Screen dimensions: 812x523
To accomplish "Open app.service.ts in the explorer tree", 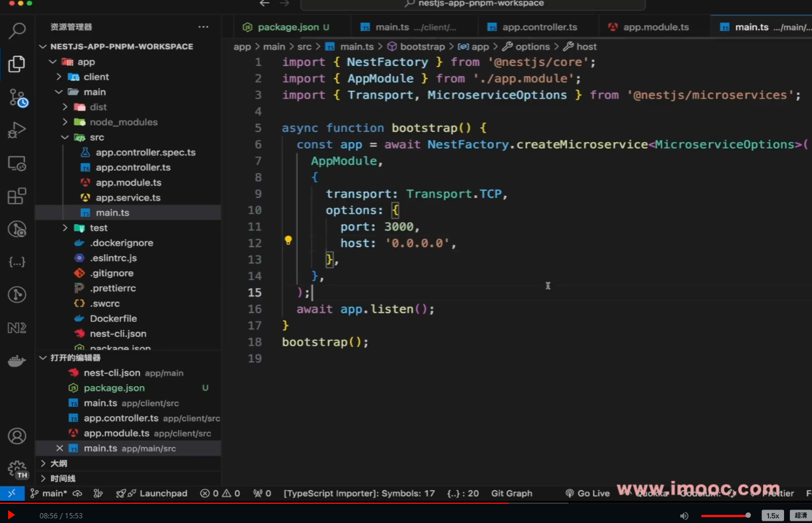I will pyautogui.click(x=128, y=198).
